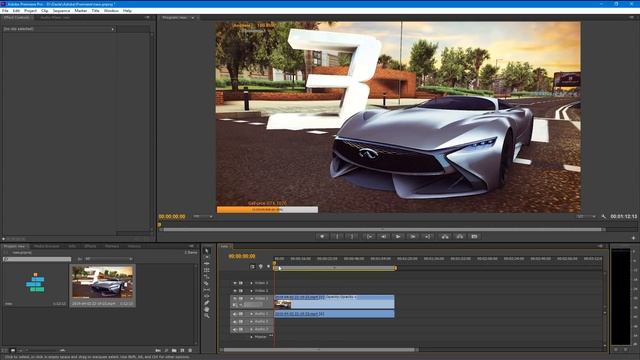
Task: Select the Slide tool
Action: click(x=207, y=296)
